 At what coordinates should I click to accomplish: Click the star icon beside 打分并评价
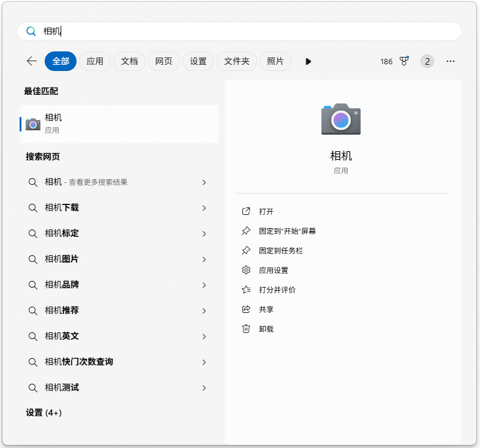pyautogui.click(x=246, y=289)
